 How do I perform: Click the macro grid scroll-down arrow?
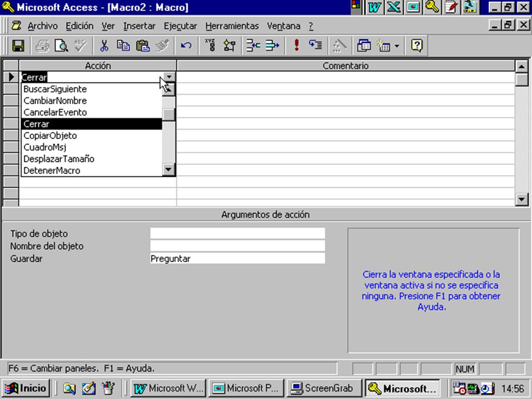pyautogui.click(x=521, y=199)
